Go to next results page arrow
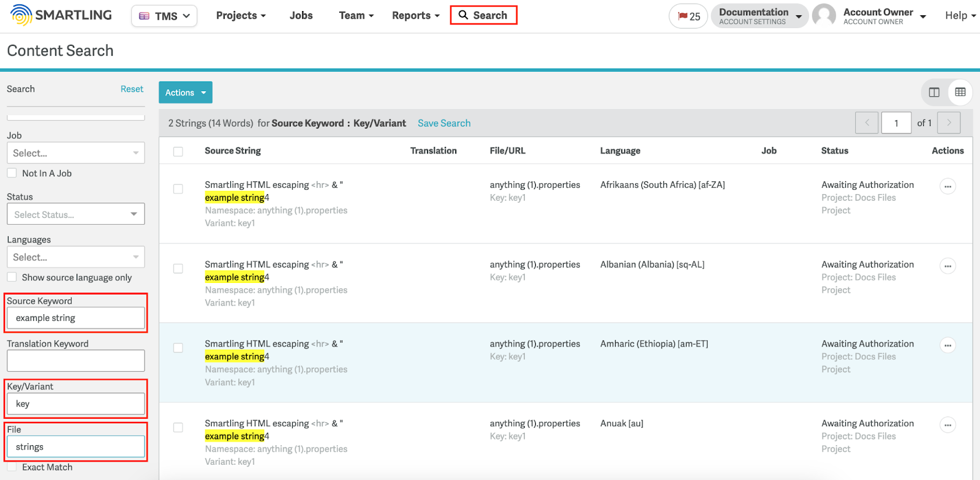The height and width of the screenshot is (480, 980). (x=949, y=123)
